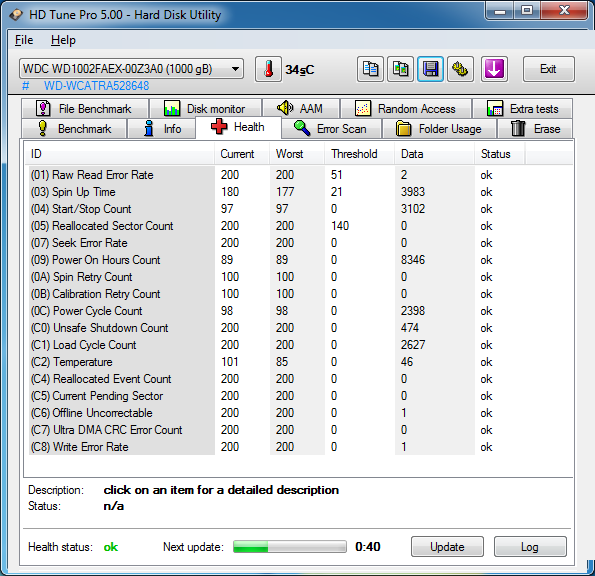Click the thermometer temperature icon
595x576 pixels.
(x=268, y=69)
